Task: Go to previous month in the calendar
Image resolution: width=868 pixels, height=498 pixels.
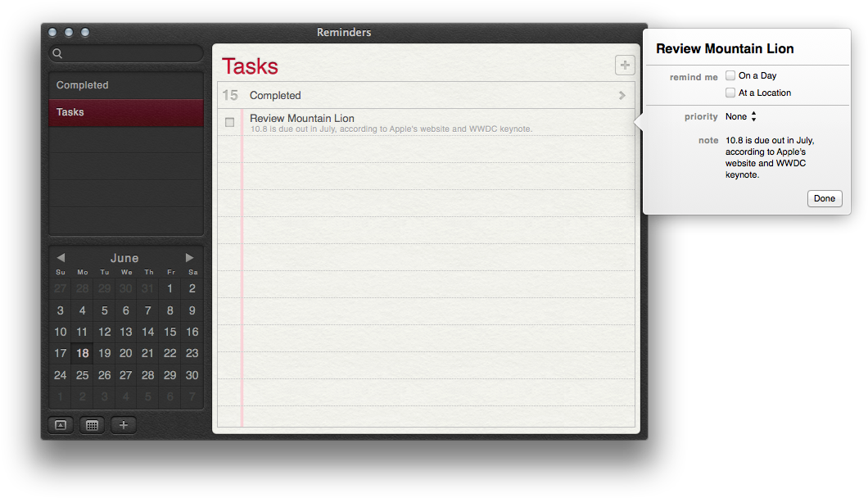Action: coord(61,258)
